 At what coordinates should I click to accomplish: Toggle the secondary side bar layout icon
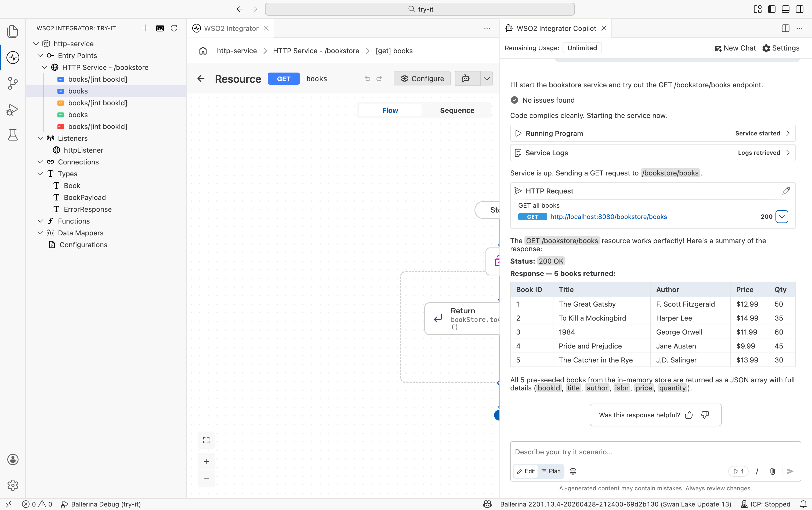pos(800,9)
